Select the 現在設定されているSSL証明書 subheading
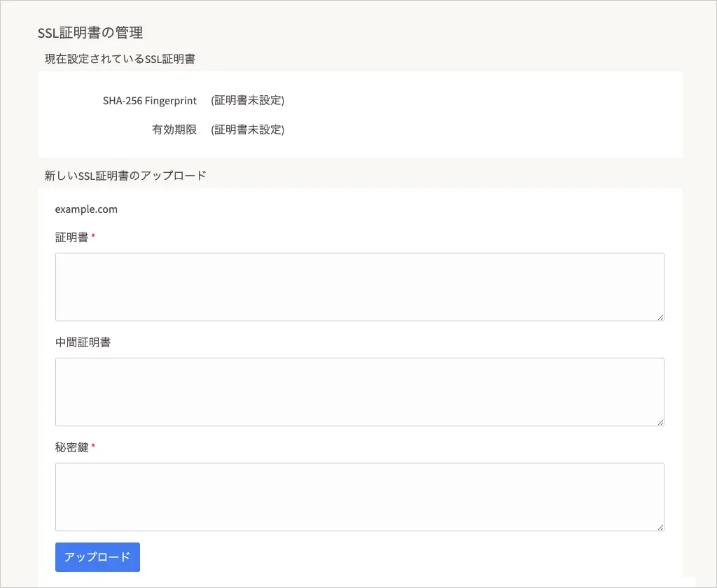This screenshot has width=717, height=588. [120, 59]
